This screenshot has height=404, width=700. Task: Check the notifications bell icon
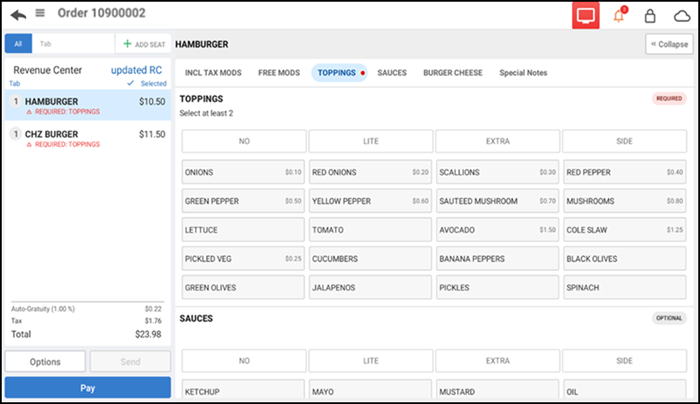(x=619, y=15)
